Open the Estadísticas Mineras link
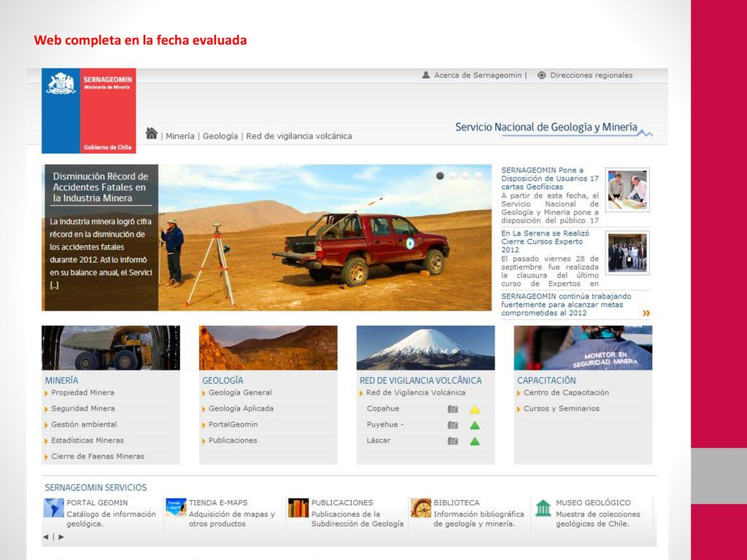Image resolution: width=747 pixels, height=560 pixels. coord(88,440)
